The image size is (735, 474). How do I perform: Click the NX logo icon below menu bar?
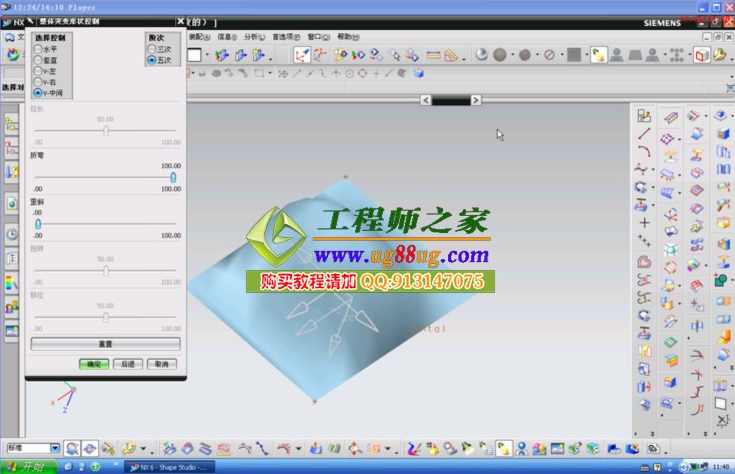click(x=13, y=55)
